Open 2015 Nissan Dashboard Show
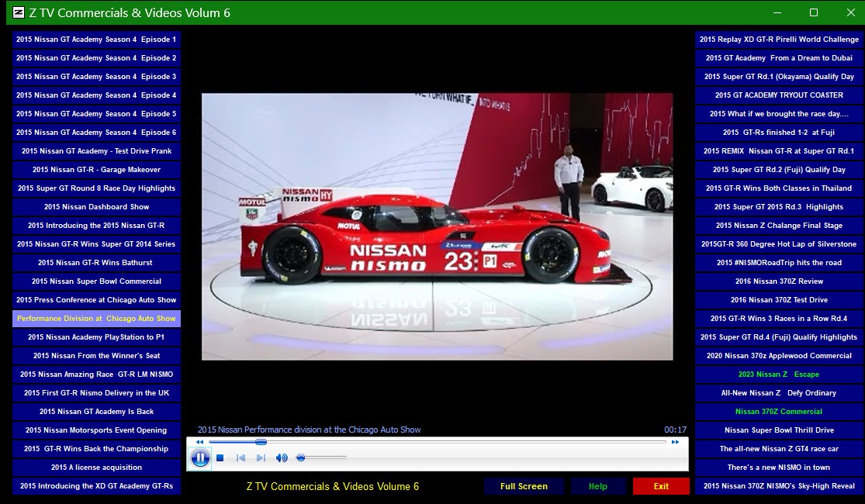 [x=96, y=207]
